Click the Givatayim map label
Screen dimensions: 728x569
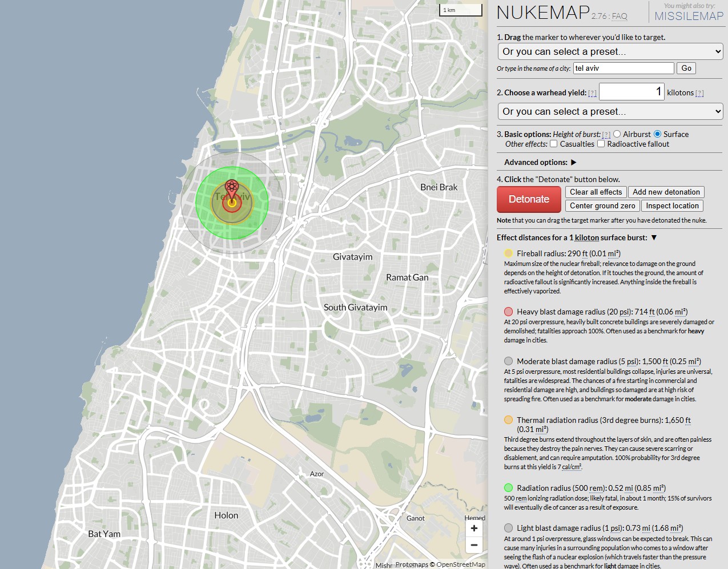(353, 257)
